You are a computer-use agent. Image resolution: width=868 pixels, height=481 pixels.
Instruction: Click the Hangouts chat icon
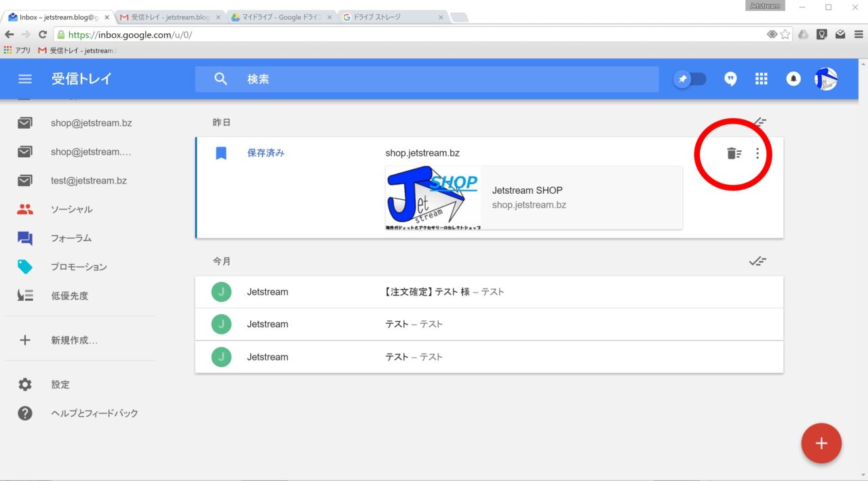[x=730, y=79]
